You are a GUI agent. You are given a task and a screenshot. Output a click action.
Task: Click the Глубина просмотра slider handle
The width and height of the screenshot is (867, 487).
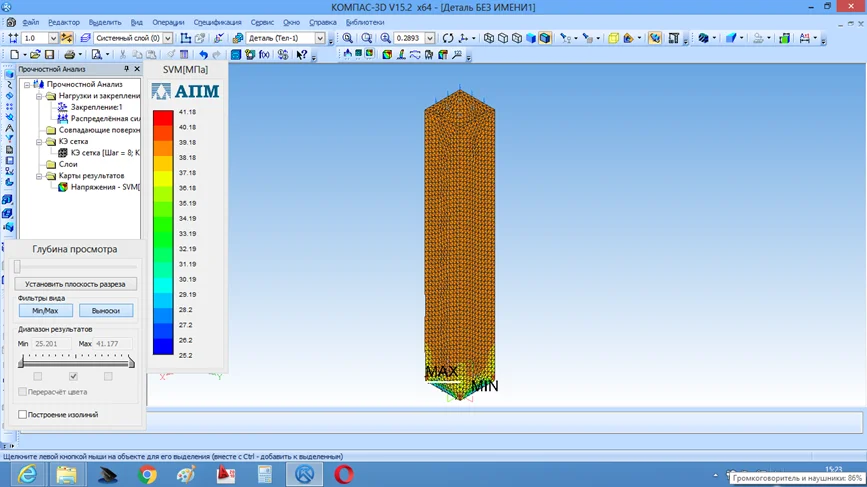[17, 267]
